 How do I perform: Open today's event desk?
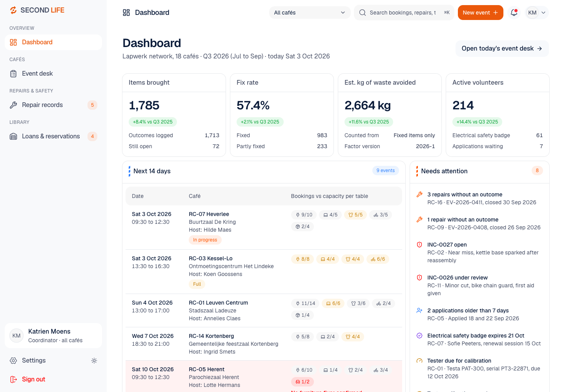(502, 49)
